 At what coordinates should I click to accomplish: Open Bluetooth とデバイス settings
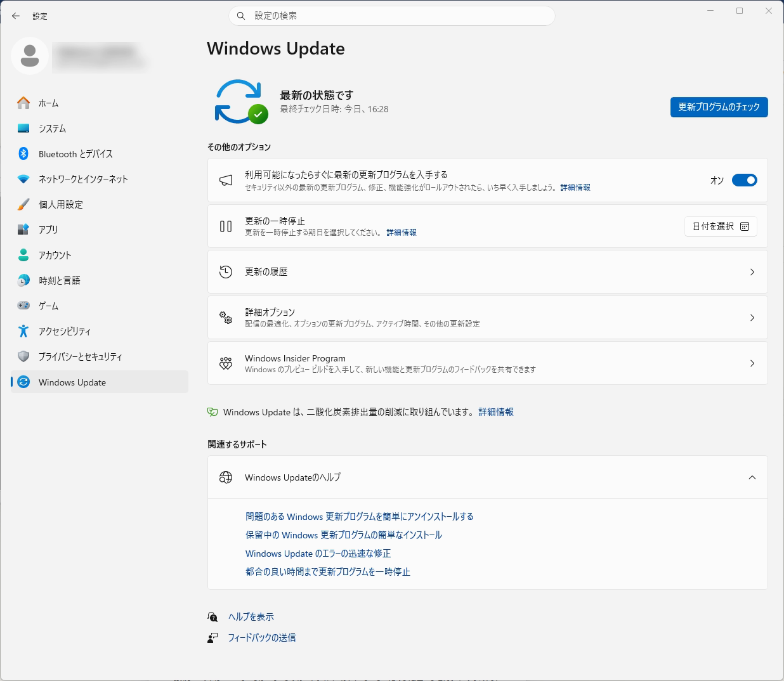point(100,153)
